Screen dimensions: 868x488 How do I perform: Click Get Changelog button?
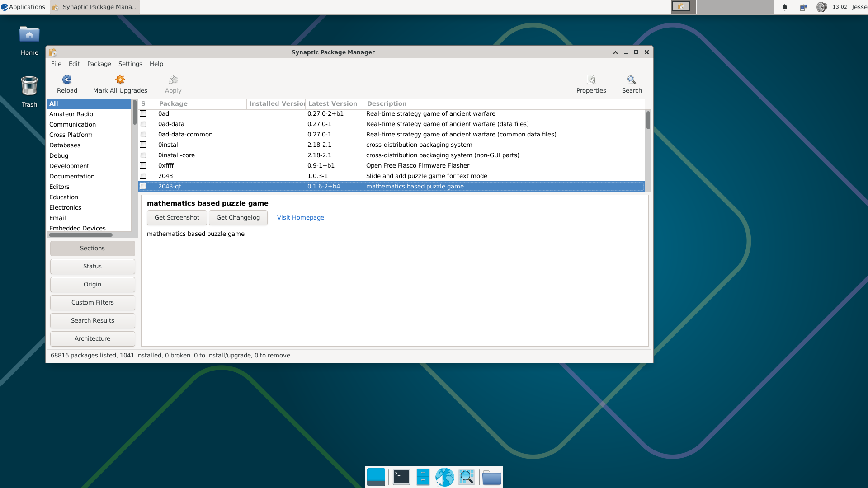click(238, 217)
